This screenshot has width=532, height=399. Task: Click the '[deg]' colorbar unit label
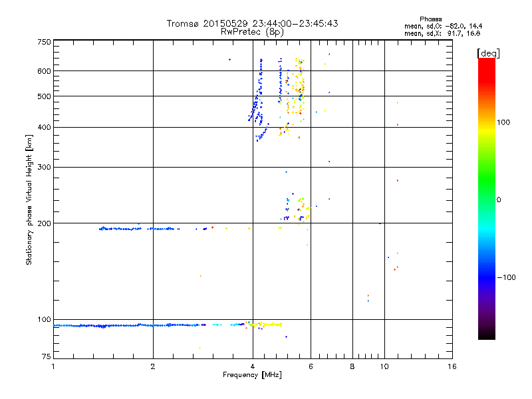488,53
